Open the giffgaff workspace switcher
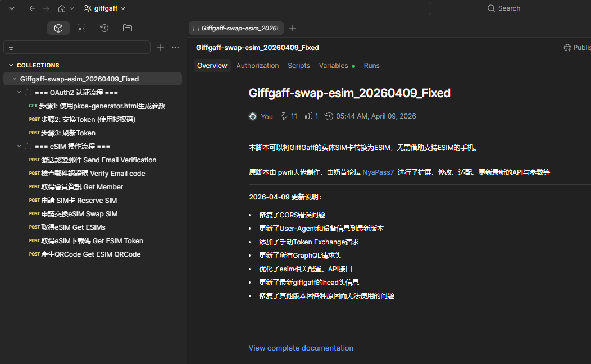Viewport: 591px width, 364px height. [x=104, y=8]
